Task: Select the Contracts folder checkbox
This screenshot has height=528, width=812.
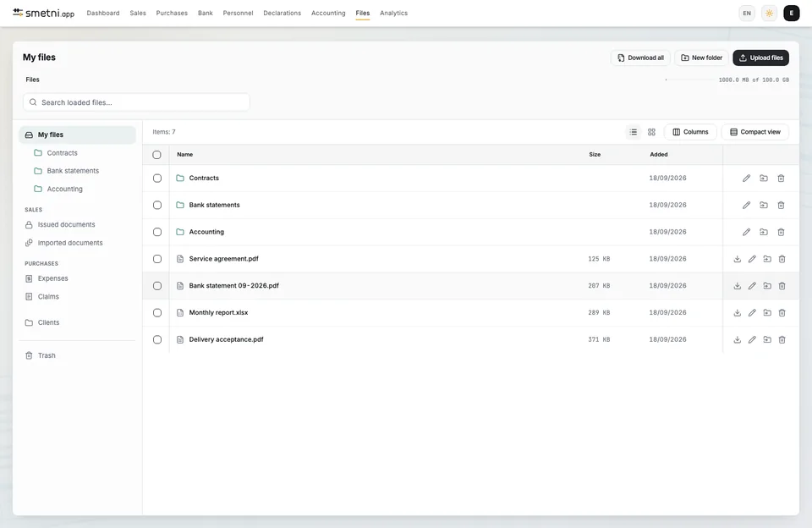Action: [157, 179]
